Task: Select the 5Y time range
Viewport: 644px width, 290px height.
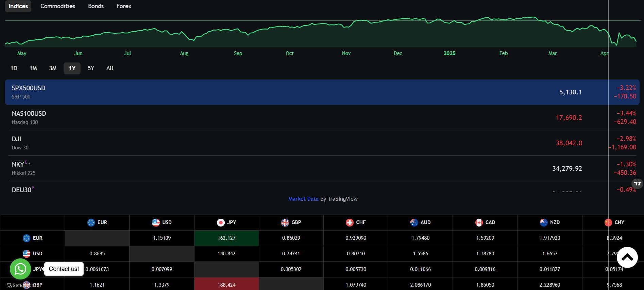Action: (x=91, y=68)
